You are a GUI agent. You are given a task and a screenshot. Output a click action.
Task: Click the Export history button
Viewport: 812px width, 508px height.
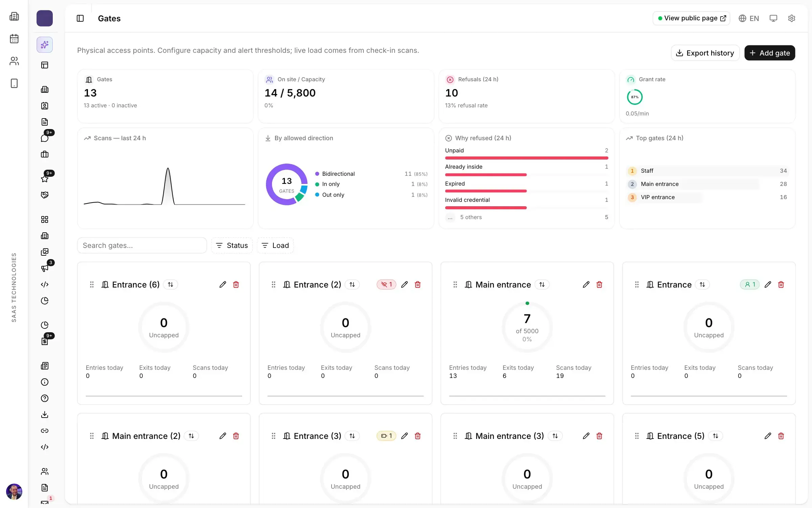(705, 53)
